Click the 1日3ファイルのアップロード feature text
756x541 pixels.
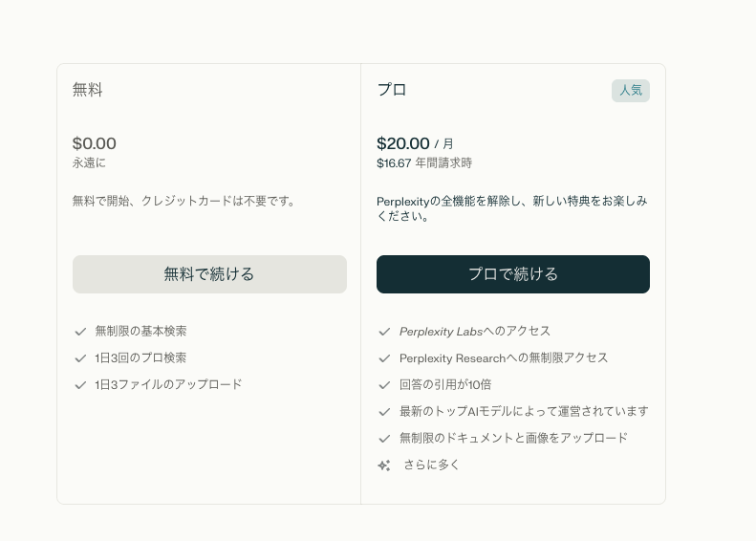click(168, 385)
